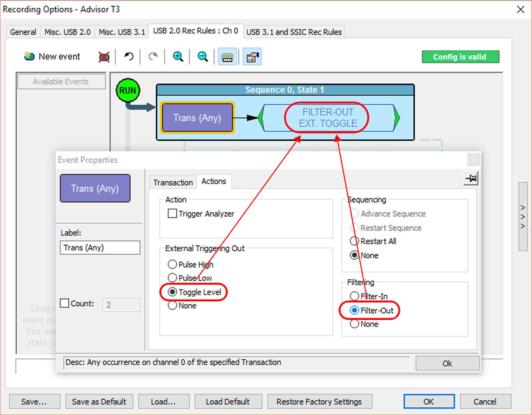
Task: Click the green RUN circle
Action: tap(128, 90)
